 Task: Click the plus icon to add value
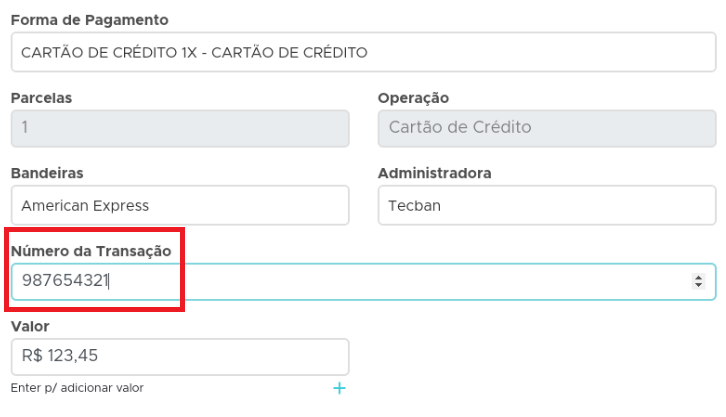point(339,388)
